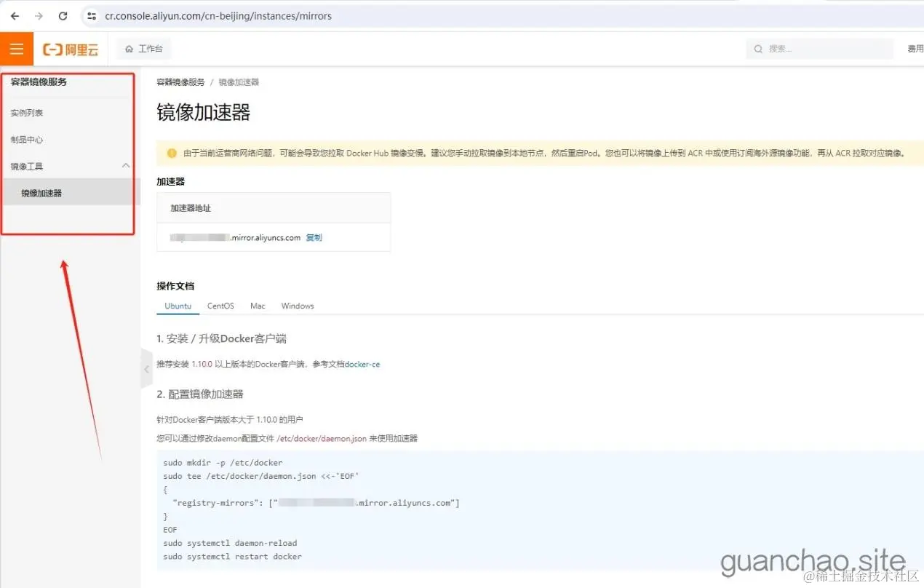Viewport: 924px width, 588px height.
Task: Click the 镜像加速器 breadcrumb
Action: click(x=239, y=82)
